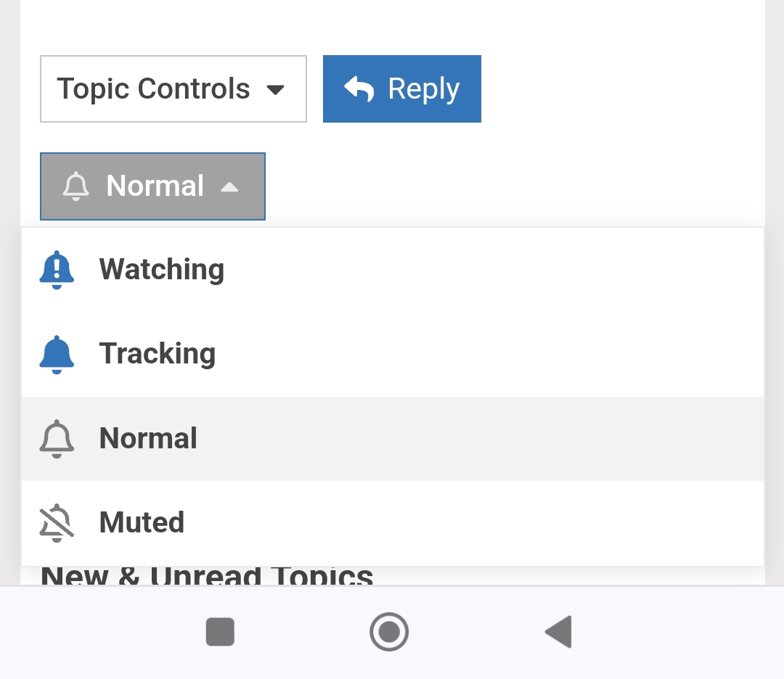Tap the Android back triangle
Image resolution: width=784 pixels, height=679 pixels.
point(559,632)
